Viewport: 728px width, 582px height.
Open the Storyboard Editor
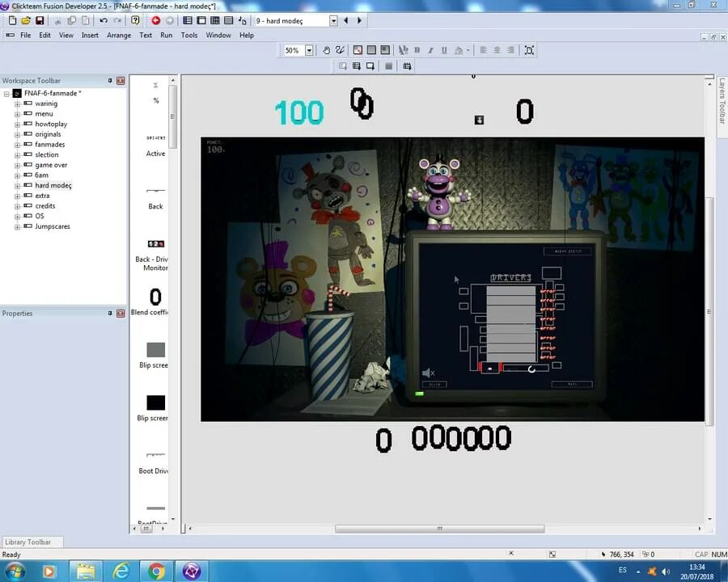(x=188, y=20)
